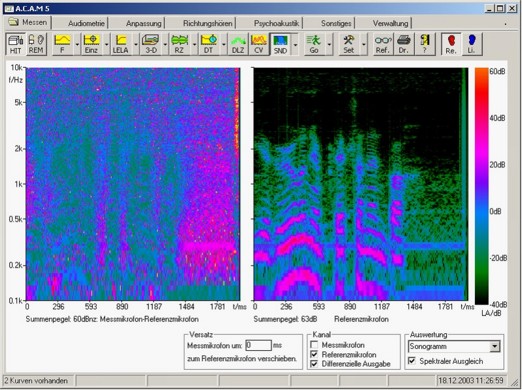This screenshot has height=390, width=522.
Task: Select the LELA measurement icon
Action: tap(121, 44)
